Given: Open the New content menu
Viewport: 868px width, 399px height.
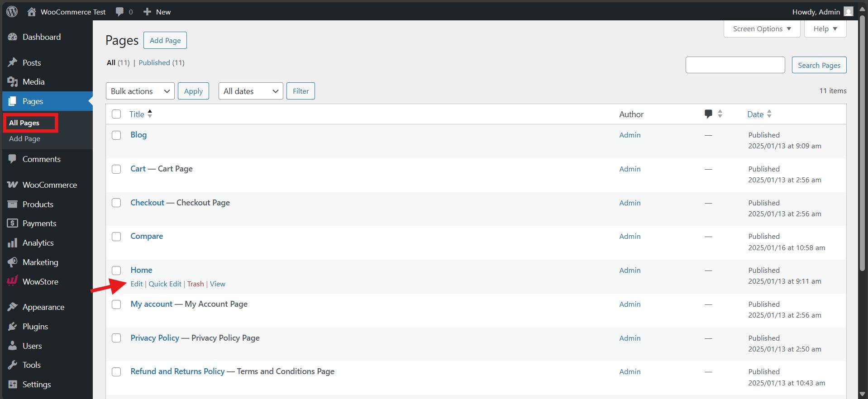Looking at the screenshot, I should coord(157,12).
